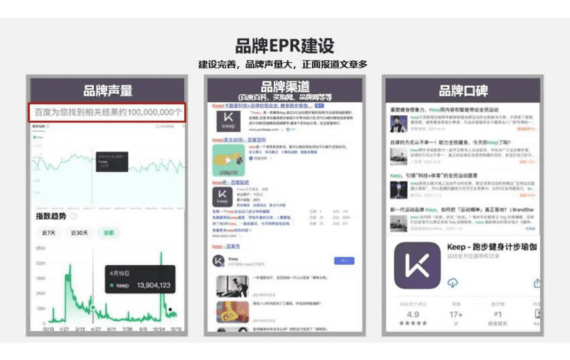Open the Keep 百度百科 result link
570x360 pixels.
239,140
